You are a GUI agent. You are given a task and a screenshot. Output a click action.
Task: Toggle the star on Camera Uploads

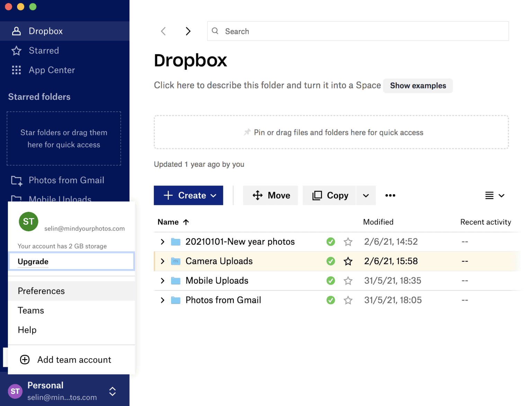tap(348, 261)
